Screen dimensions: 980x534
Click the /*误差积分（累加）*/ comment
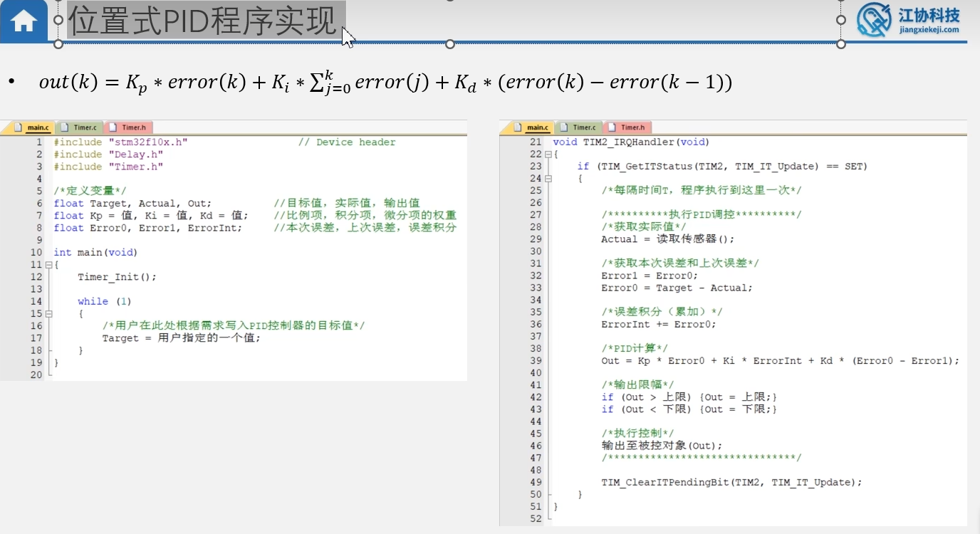pos(662,313)
